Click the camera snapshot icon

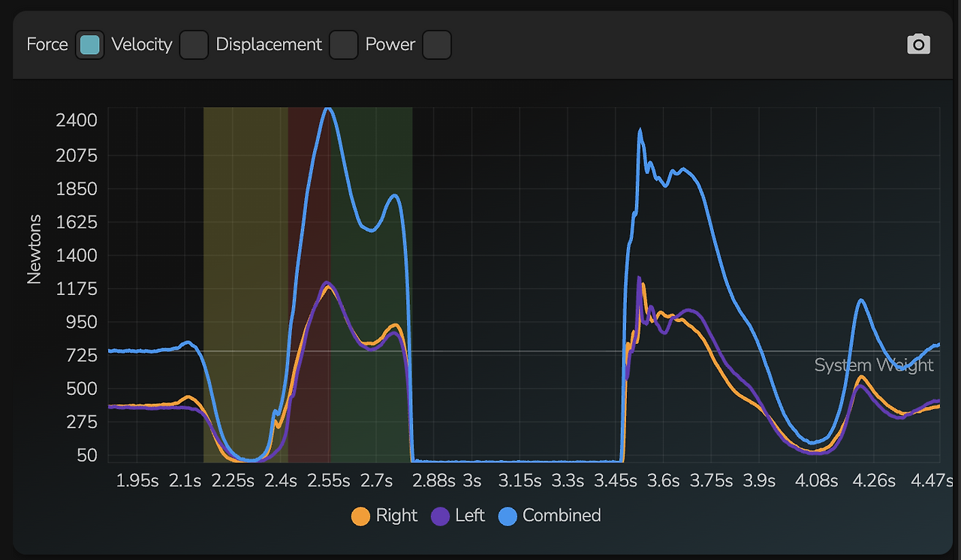[918, 44]
